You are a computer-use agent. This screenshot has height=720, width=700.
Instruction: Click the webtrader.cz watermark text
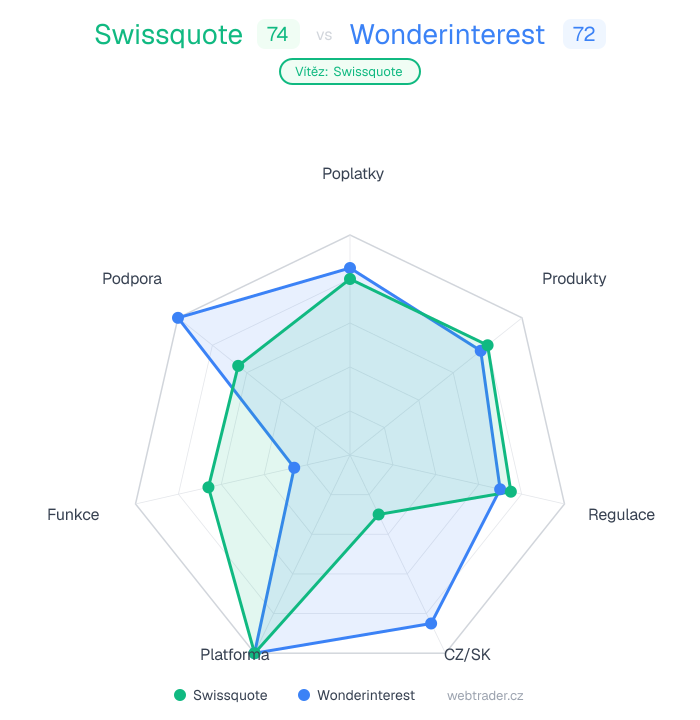[485, 695]
